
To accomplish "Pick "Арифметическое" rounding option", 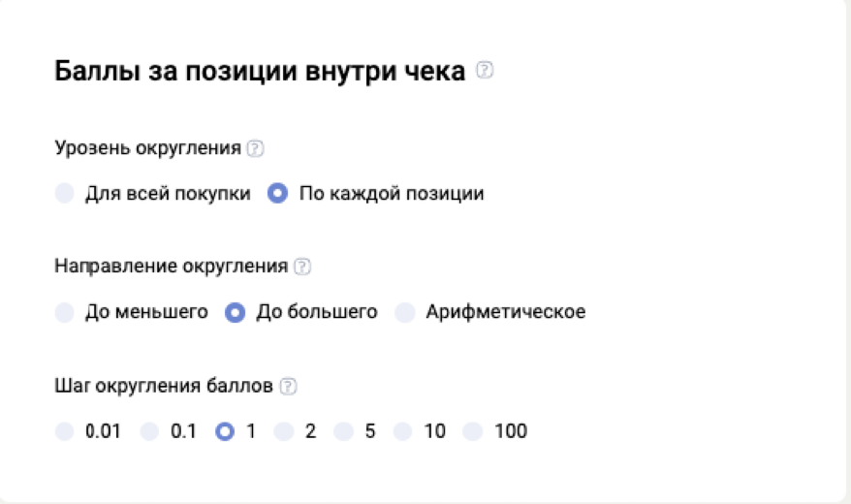I will tap(405, 312).
